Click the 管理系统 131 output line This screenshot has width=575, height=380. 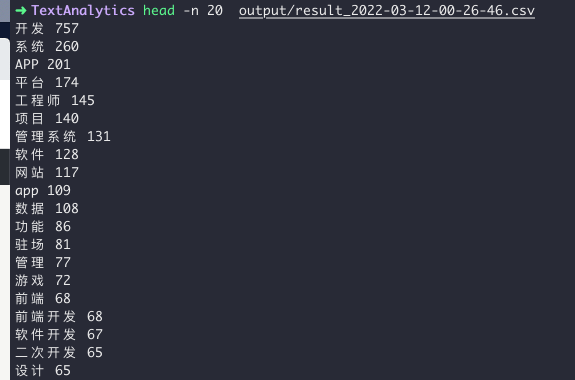pos(63,136)
